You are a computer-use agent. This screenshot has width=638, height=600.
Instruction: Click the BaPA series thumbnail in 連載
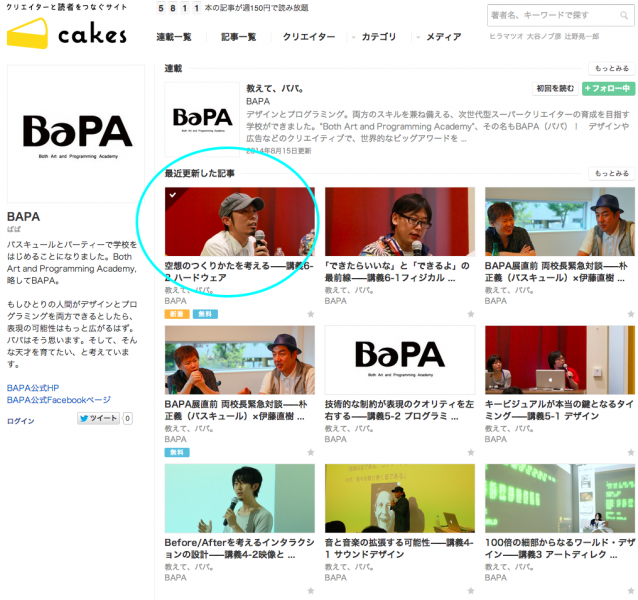click(x=202, y=119)
